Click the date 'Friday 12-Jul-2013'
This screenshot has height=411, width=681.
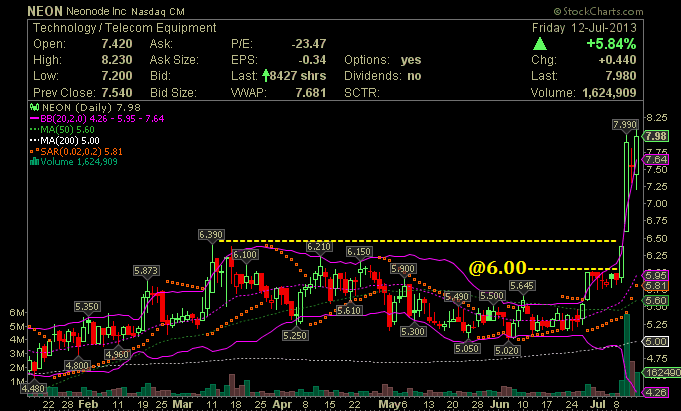[584, 28]
